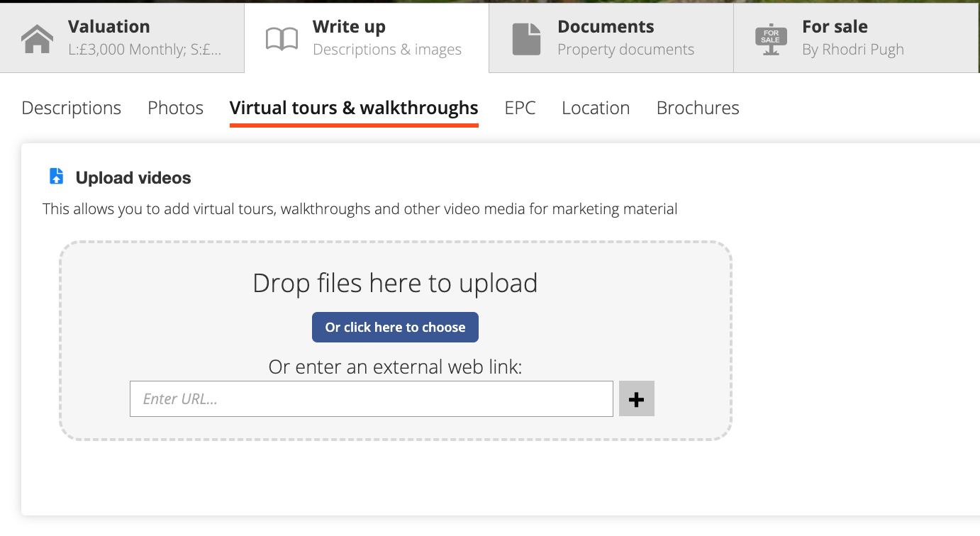Open the Brochures sub-tab
Viewport: 980px width, 536px height.
[698, 108]
